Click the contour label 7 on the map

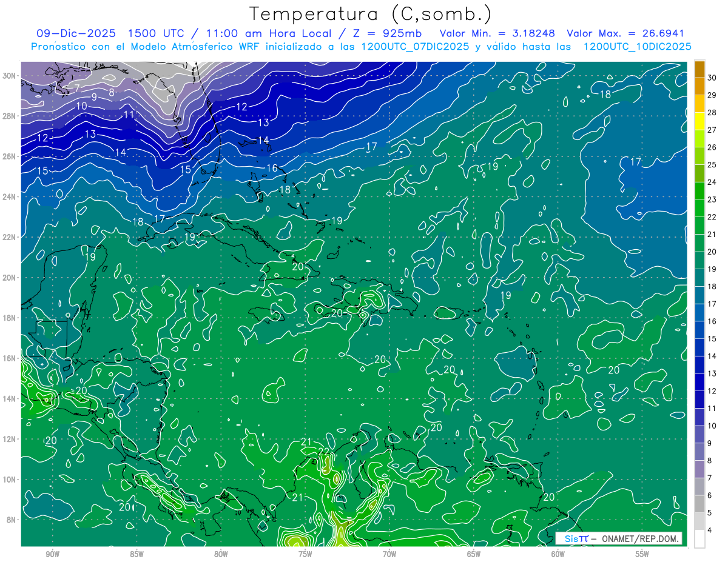pos(76,88)
